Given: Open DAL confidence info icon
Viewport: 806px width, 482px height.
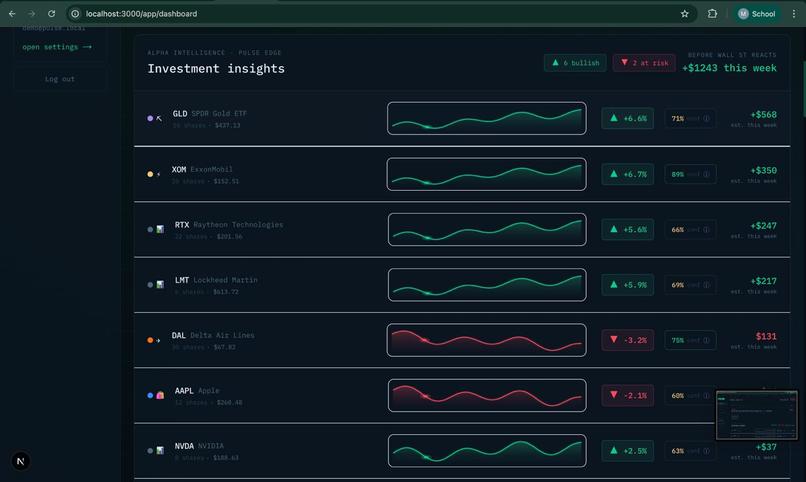Looking at the screenshot, I should (x=706, y=340).
